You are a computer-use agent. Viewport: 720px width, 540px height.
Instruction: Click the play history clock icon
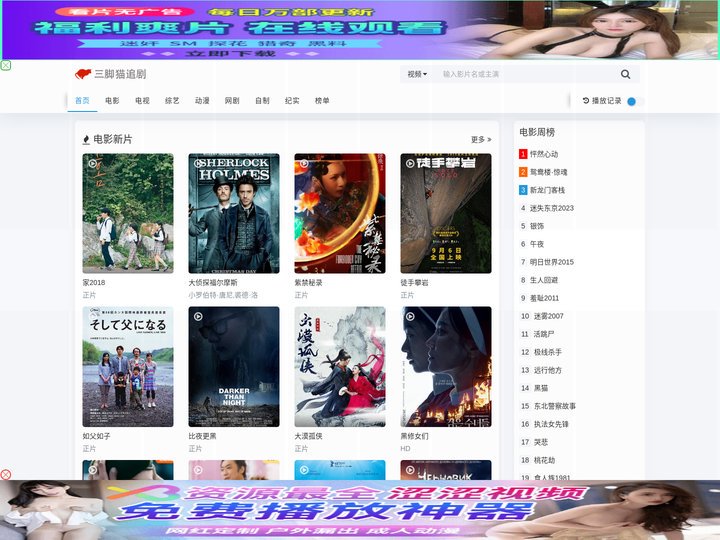coord(586,101)
